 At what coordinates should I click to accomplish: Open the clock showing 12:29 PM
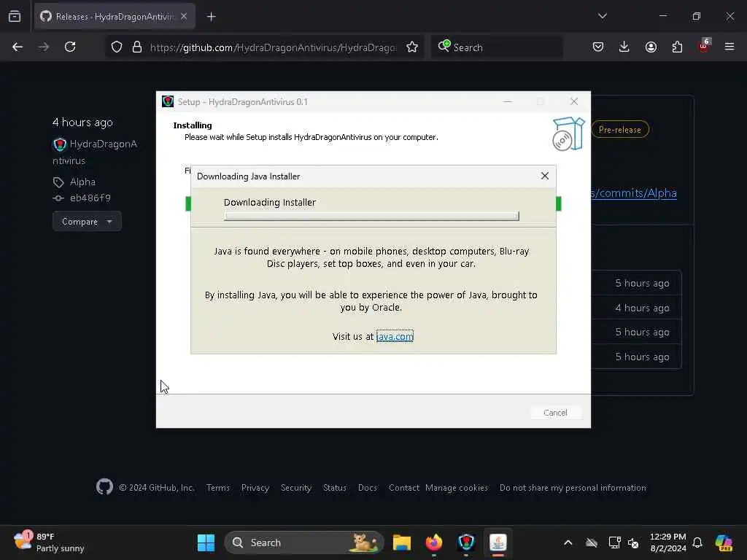click(668, 542)
